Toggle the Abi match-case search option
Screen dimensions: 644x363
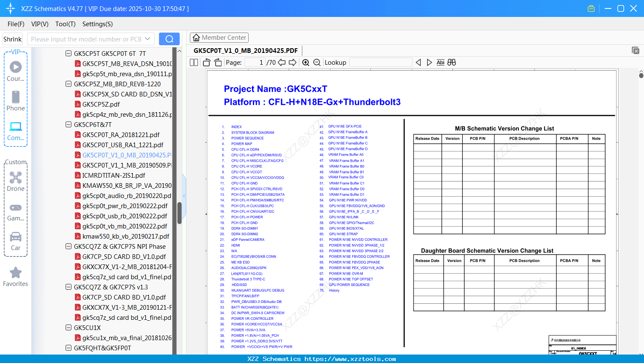441,63
